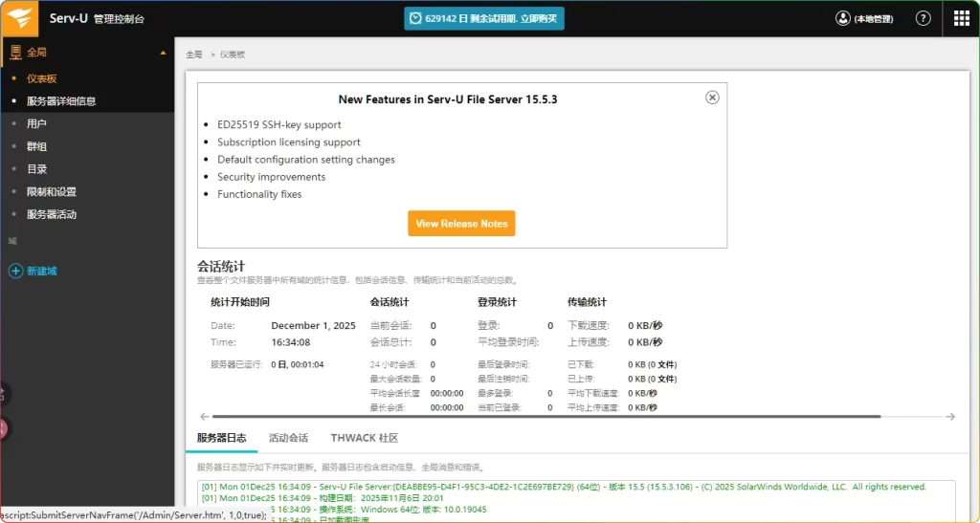Click the 统计开始时间 column header
This screenshot has width=980, height=523.
[240, 302]
